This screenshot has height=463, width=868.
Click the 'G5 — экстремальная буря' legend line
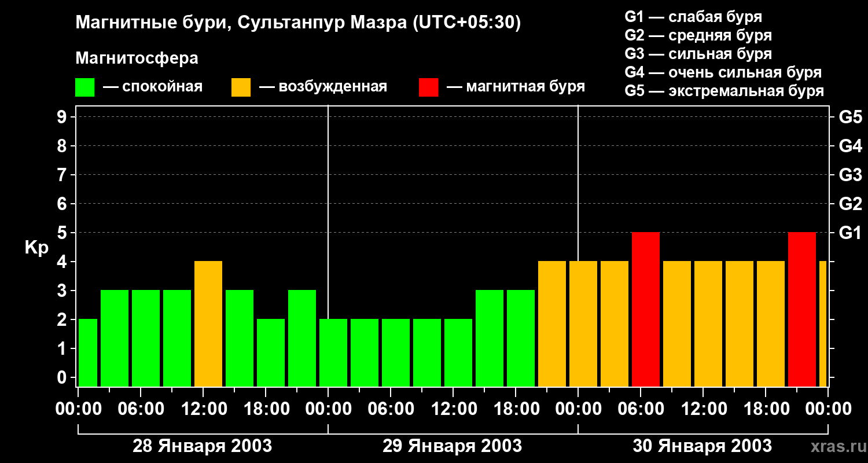724,91
